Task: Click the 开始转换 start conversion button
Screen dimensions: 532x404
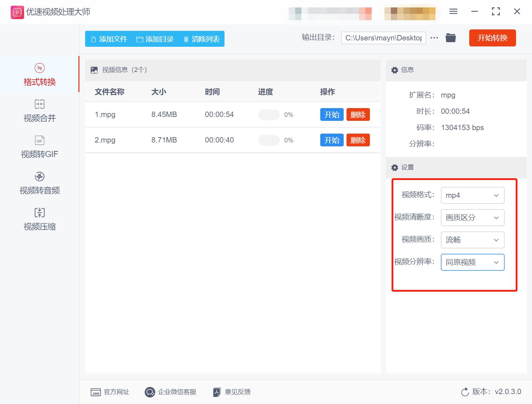Action: tap(492, 38)
